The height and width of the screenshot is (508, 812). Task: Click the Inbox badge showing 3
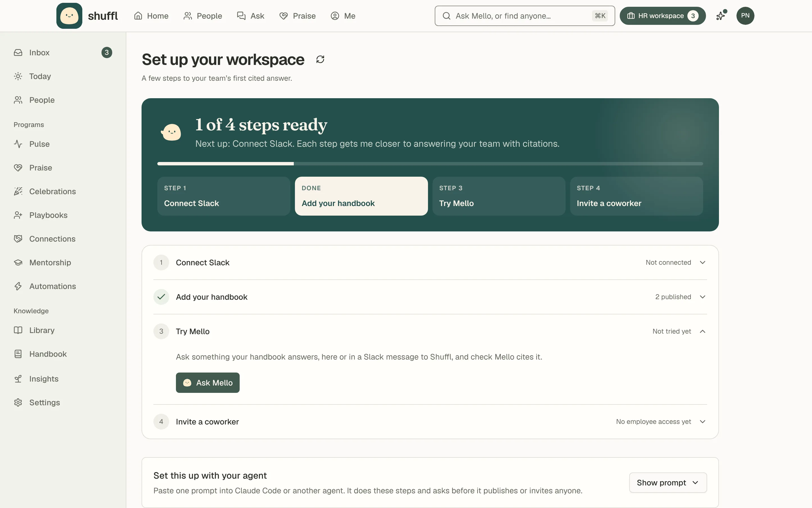pyautogui.click(x=107, y=52)
